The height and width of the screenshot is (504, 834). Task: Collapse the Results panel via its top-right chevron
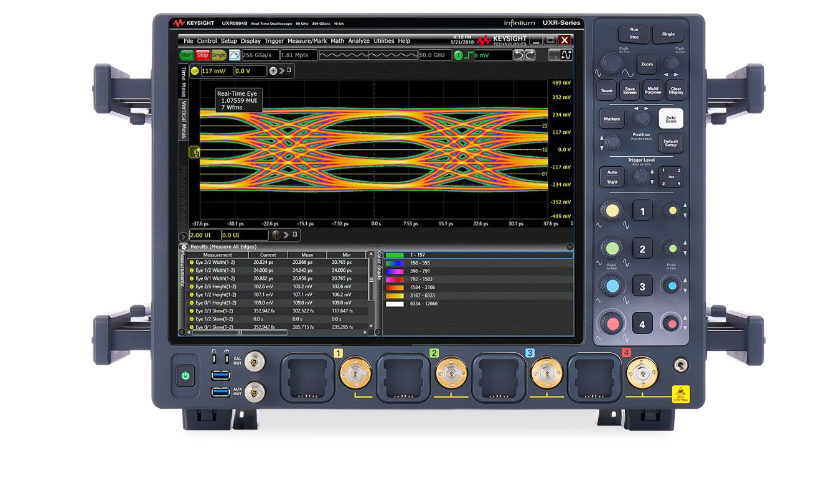coord(569,246)
